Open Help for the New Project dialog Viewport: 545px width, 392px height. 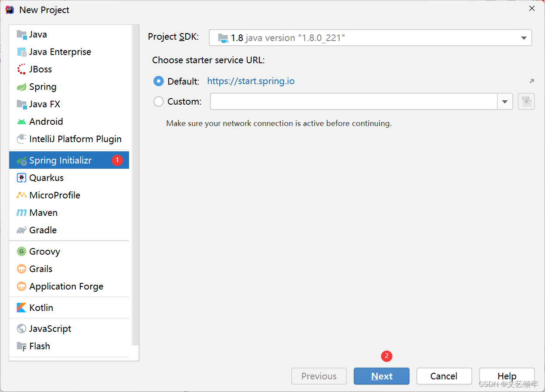click(507, 376)
